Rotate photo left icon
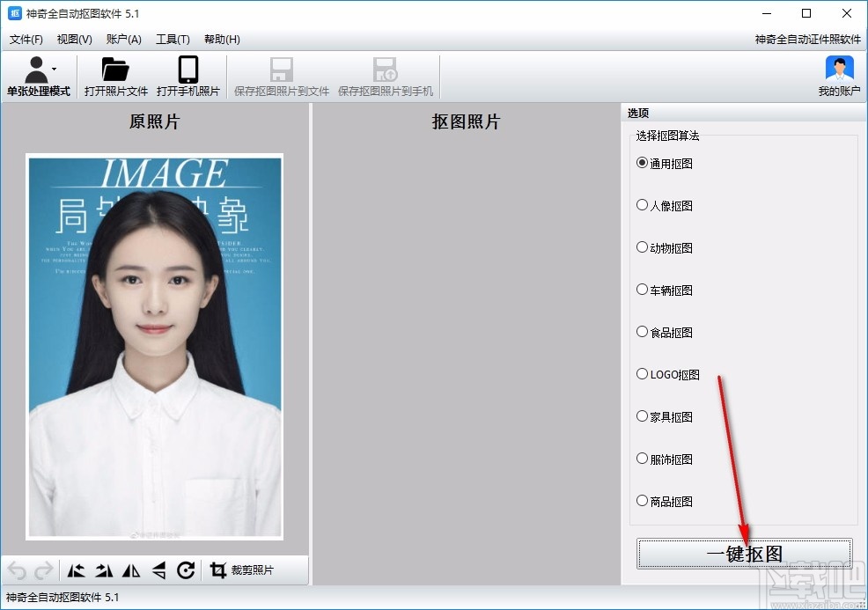Viewport: 868px width, 610px height. tap(76, 570)
